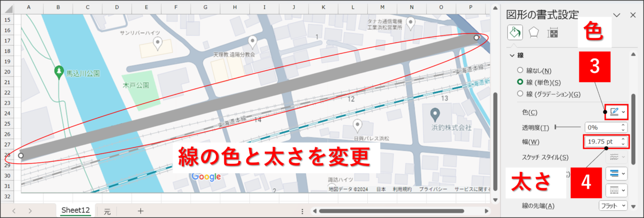The width and height of the screenshot is (644, 218).
Task: Open the Effects pentagon tab icon
Action: (x=533, y=33)
